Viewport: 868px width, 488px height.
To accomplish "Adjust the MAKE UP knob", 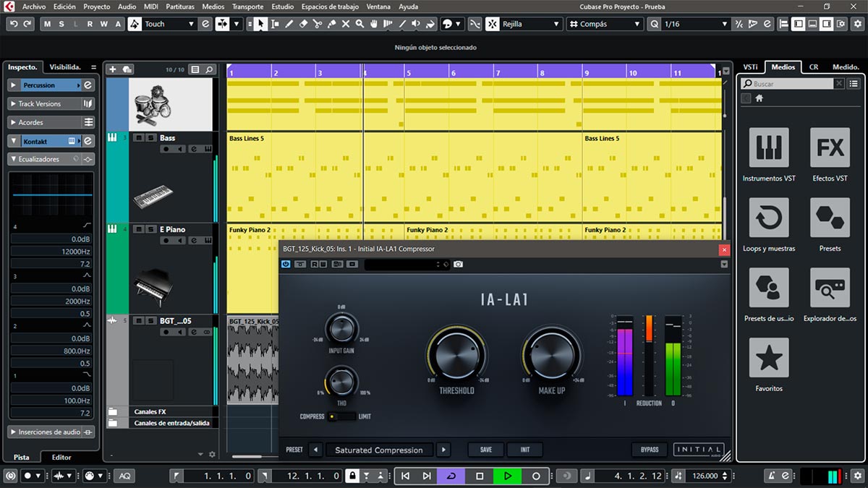I will tap(552, 354).
